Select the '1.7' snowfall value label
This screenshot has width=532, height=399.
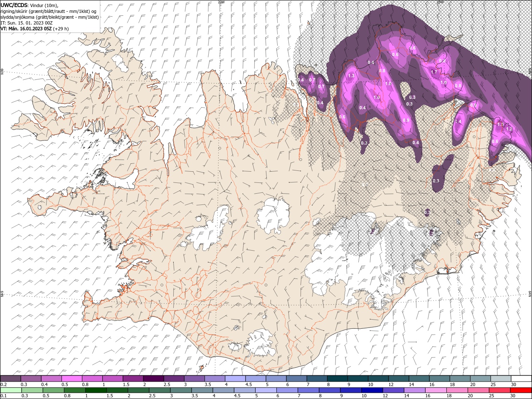click(434, 72)
